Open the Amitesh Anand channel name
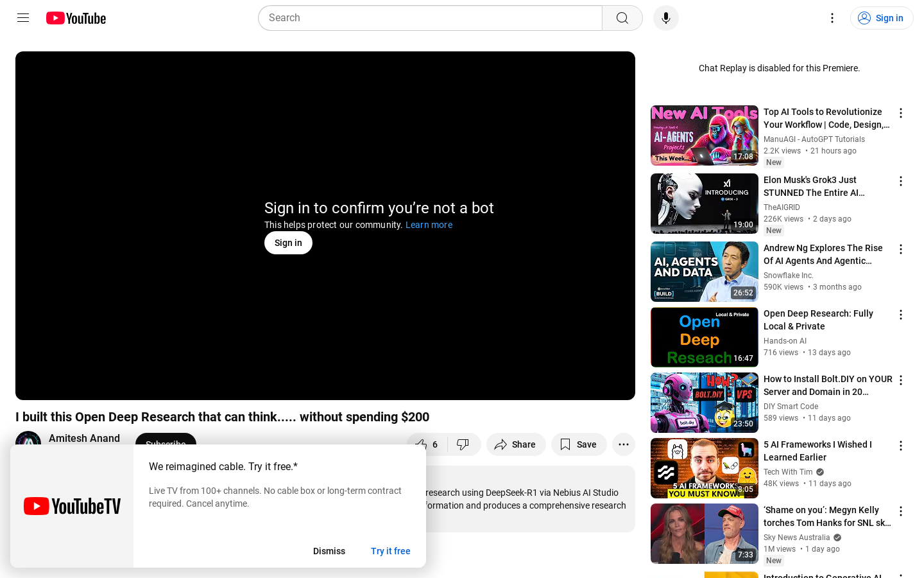This screenshot has width=924, height=578. [x=84, y=438]
